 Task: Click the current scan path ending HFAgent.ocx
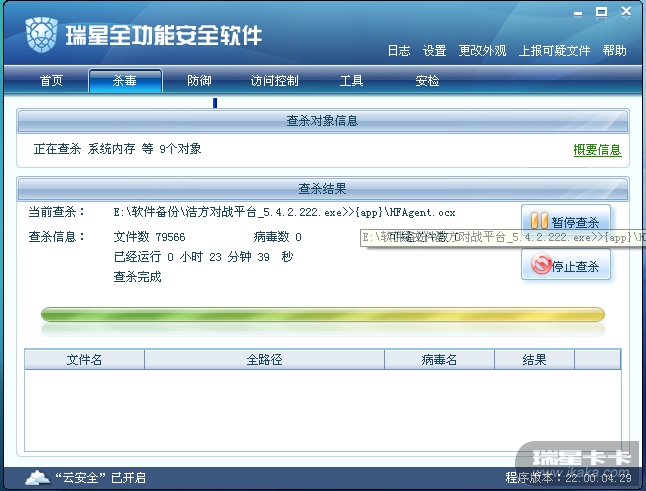click(x=284, y=212)
